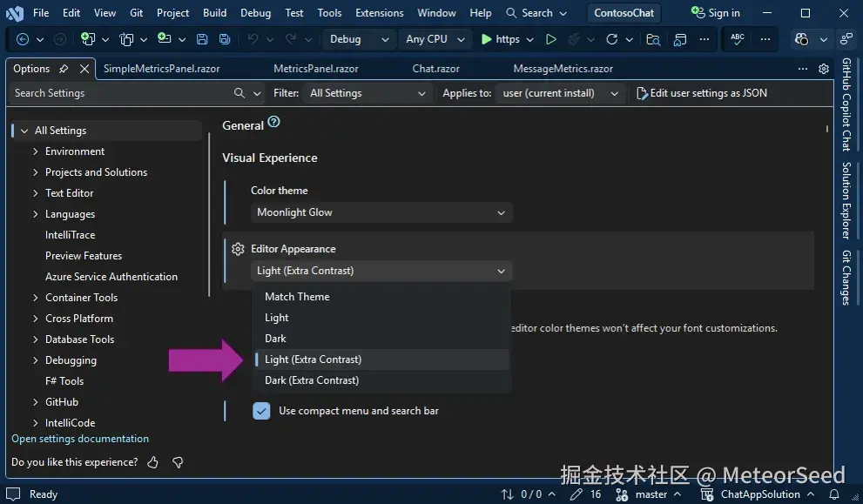863x504 pixels.
Task: Open the SimpleMetricsPanel.razor tab
Action: [162, 69]
